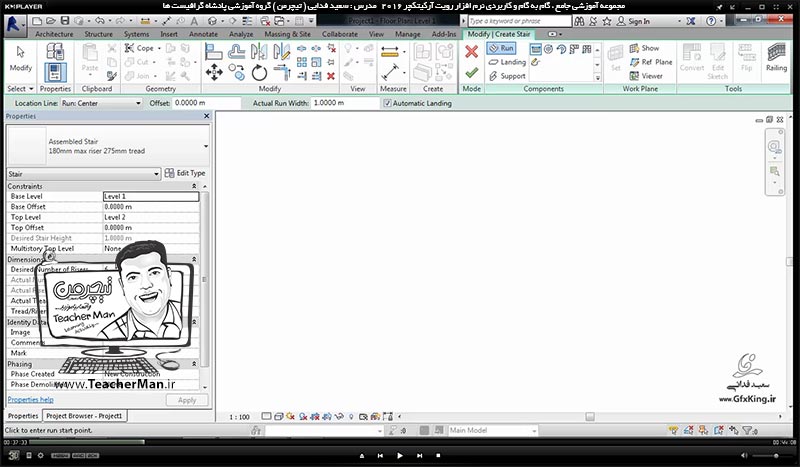Click the KMPlayer play button
The image size is (800, 467).
click(x=399, y=455)
